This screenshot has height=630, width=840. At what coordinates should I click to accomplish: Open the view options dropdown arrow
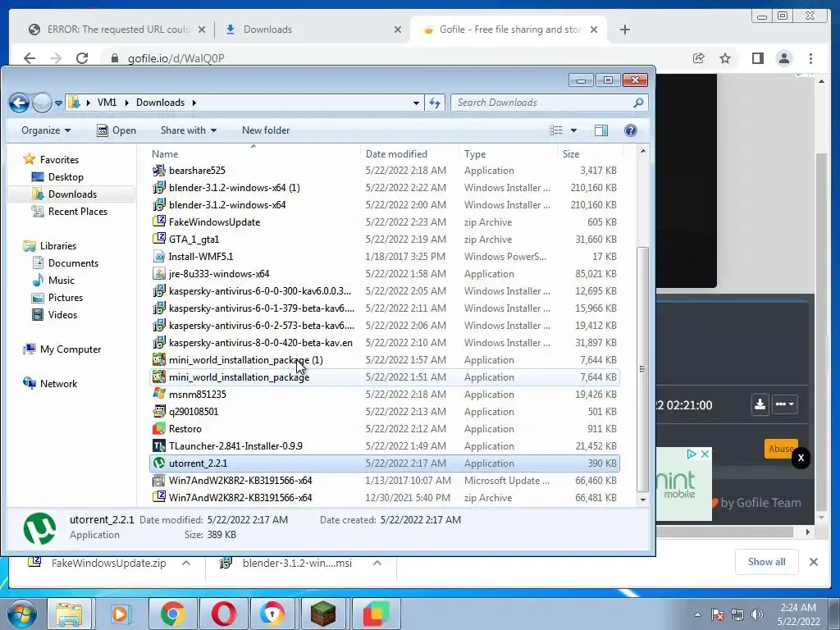tap(573, 130)
